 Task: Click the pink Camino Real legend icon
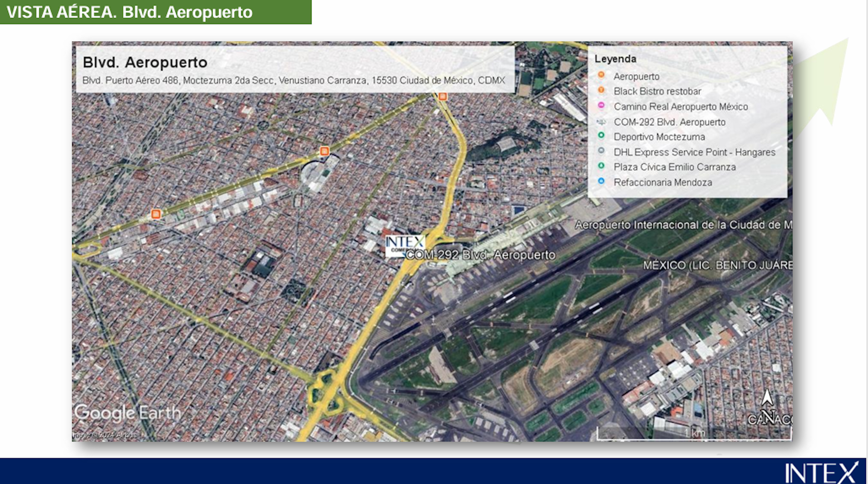pos(601,106)
